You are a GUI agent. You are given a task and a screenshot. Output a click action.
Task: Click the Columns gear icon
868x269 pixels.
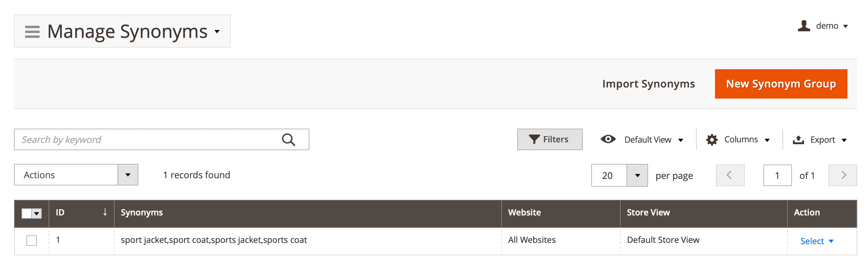point(712,139)
